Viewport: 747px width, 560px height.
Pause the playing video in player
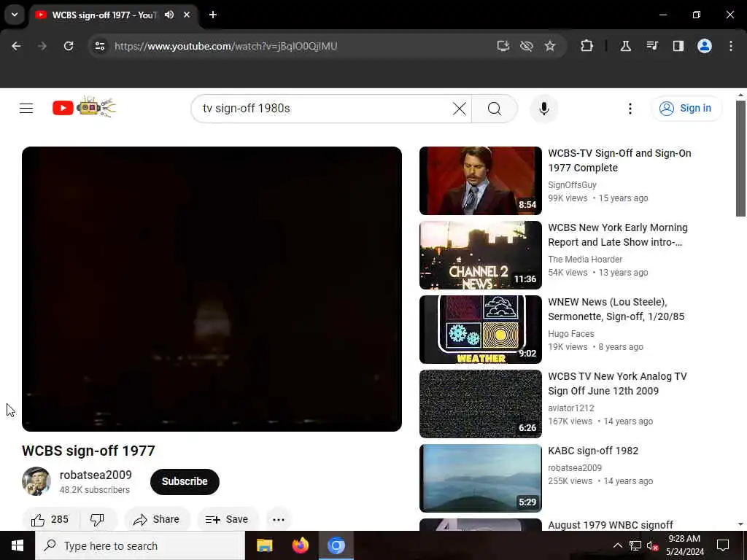pyautogui.click(x=212, y=289)
